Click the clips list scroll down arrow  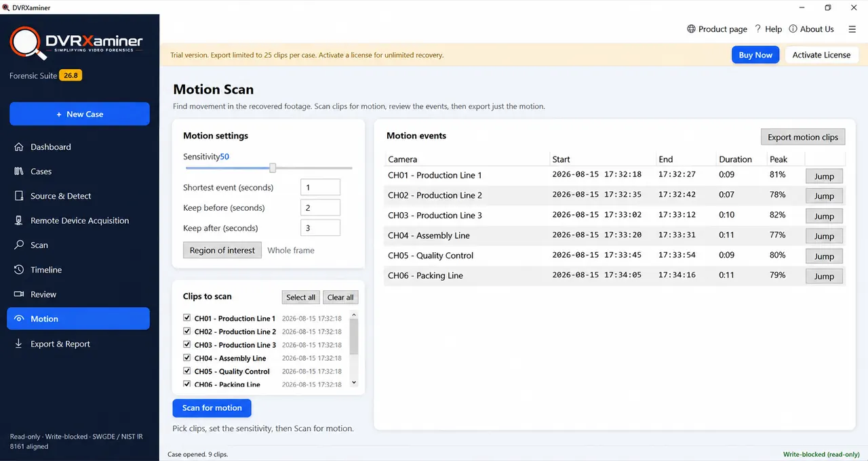click(x=353, y=382)
